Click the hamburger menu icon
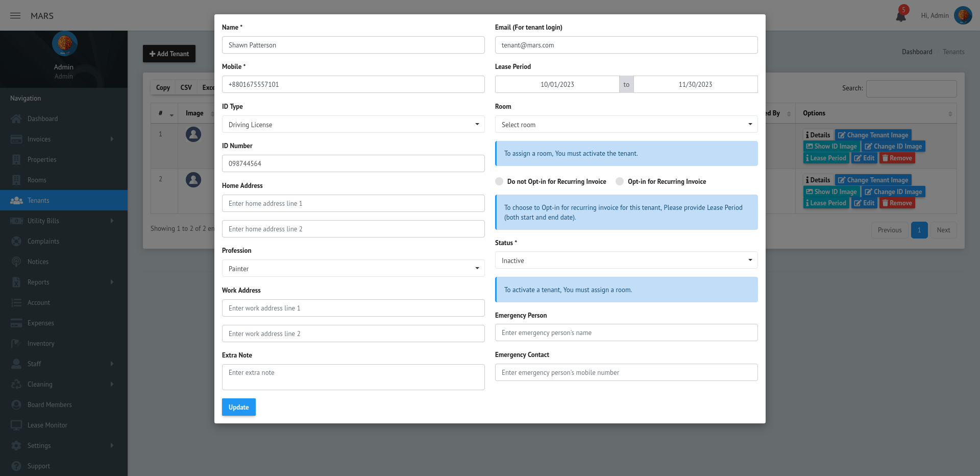The width and height of the screenshot is (980, 476). (15, 16)
